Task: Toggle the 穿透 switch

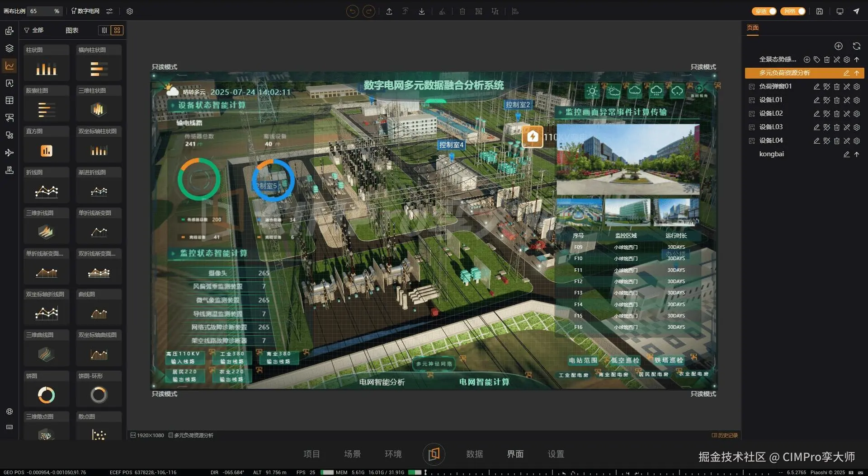Action: pyautogui.click(x=764, y=11)
